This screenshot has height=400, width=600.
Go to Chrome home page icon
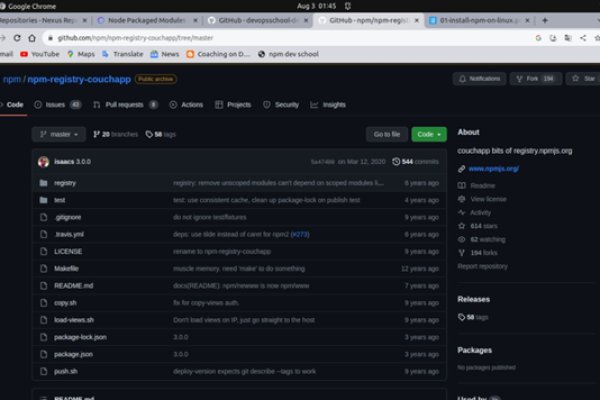(32, 38)
